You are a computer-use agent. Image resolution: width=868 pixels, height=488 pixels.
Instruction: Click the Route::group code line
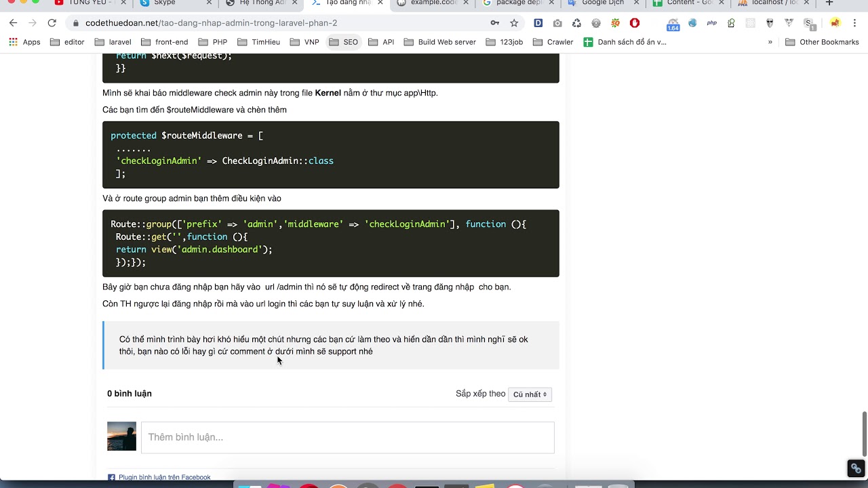pyautogui.click(x=319, y=224)
